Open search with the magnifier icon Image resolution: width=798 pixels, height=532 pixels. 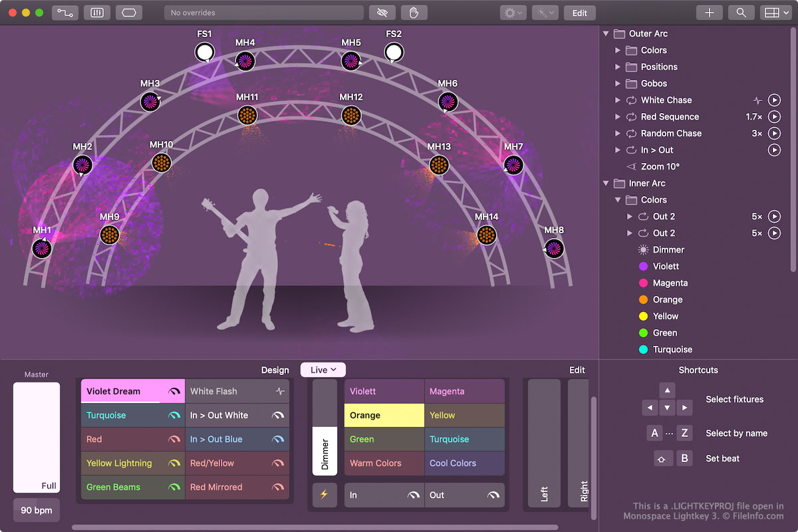click(741, 13)
